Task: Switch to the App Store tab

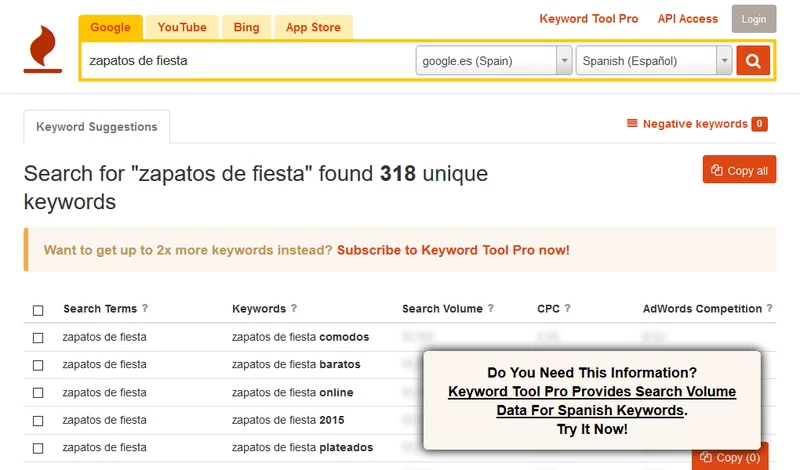Action: (x=313, y=28)
